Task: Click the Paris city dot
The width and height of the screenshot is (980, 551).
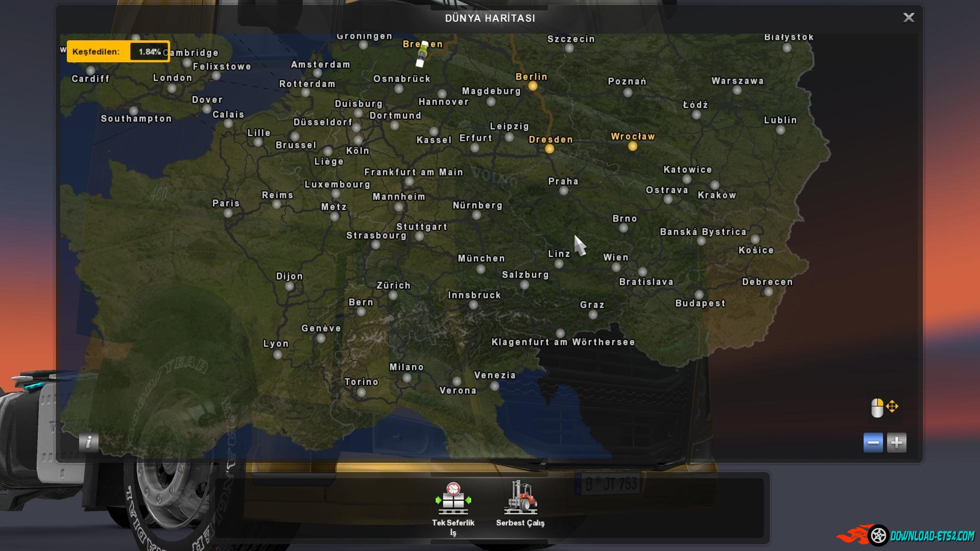Action: (x=228, y=213)
